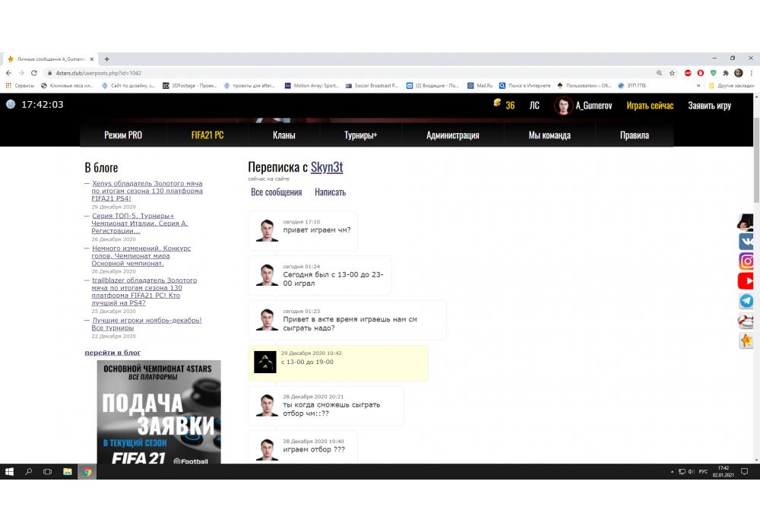760x532 pixels.
Task: Expand hidden bookmarks with » chevron
Action: point(698,86)
